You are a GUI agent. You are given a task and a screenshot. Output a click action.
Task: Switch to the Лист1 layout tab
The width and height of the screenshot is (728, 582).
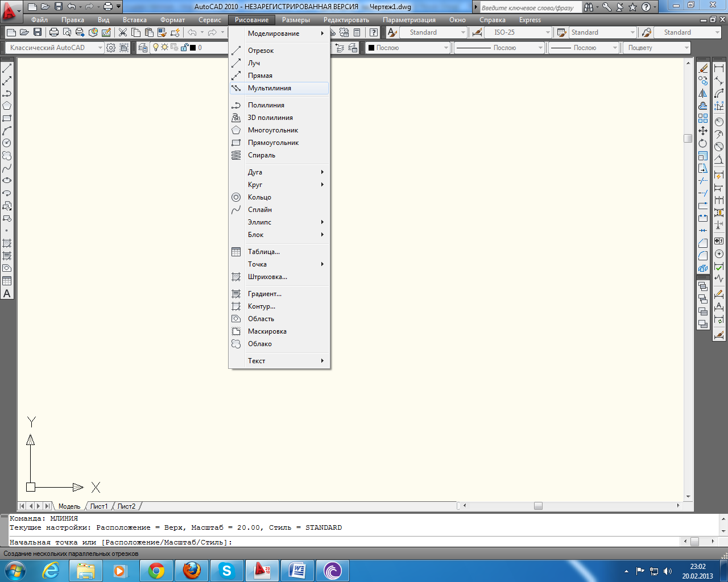pyautogui.click(x=99, y=506)
